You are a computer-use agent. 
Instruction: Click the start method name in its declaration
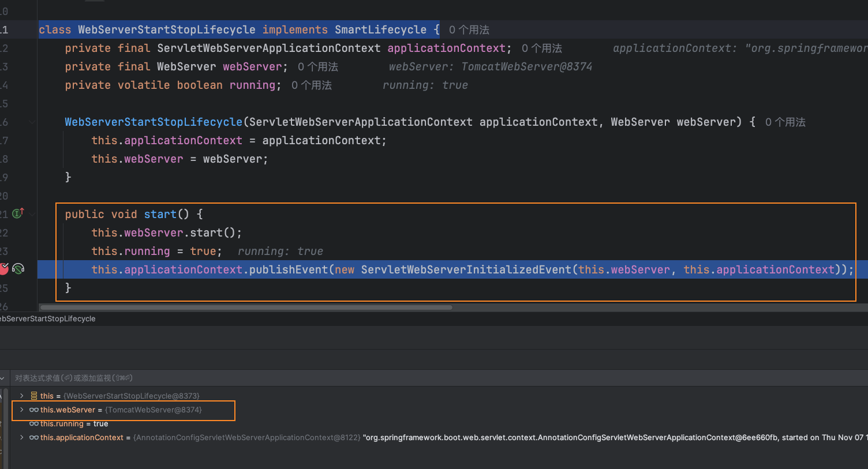[x=160, y=214]
